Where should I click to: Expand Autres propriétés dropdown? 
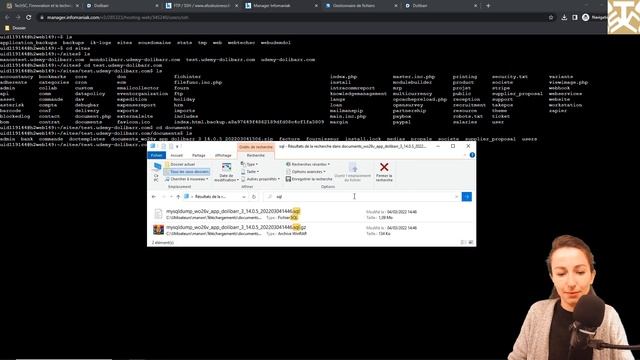(261, 179)
